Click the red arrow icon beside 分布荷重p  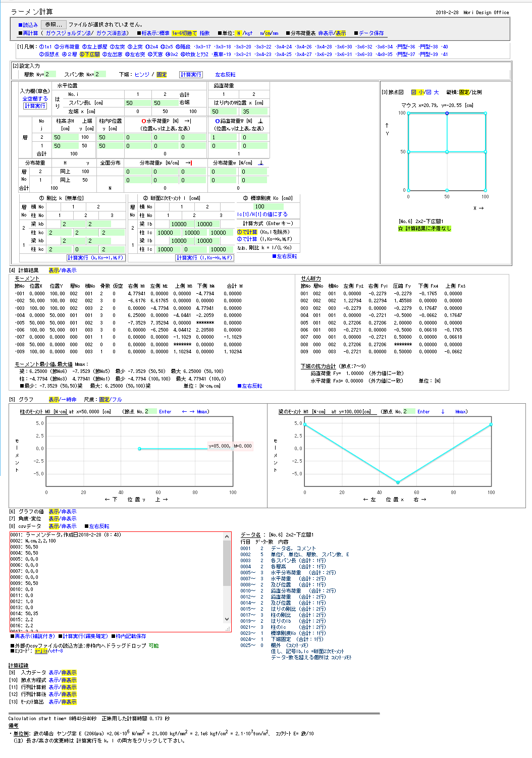189,163
